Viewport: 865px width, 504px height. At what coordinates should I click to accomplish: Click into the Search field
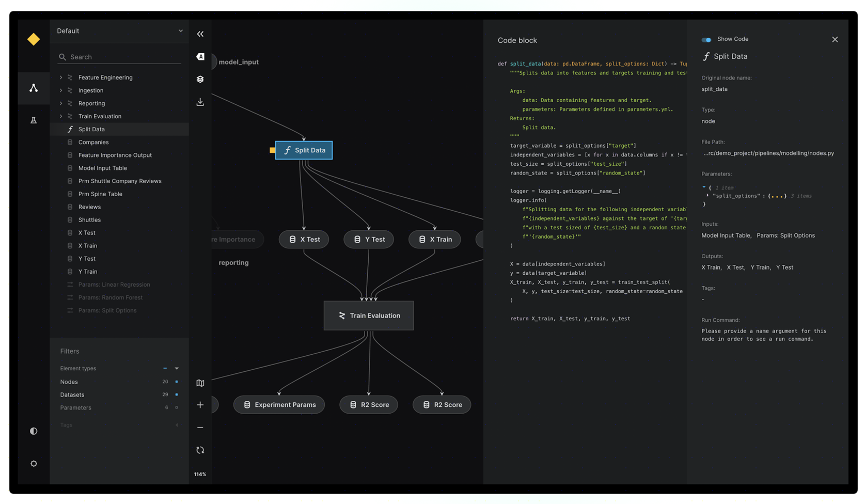coord(124,57)
